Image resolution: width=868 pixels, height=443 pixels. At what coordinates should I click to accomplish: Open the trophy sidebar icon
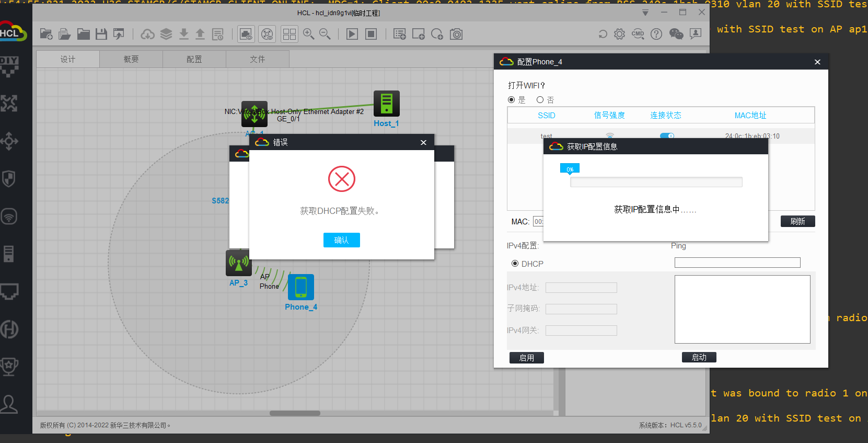[9, 367]
